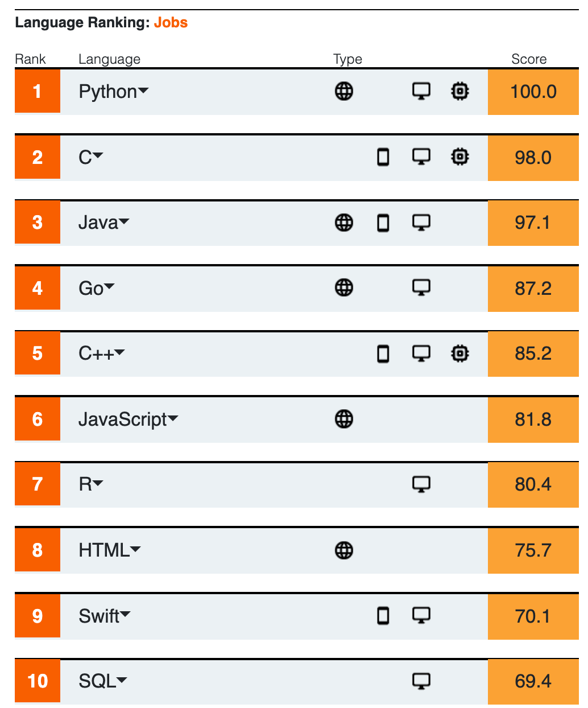Click the Language column header
The image size is (588, 708).
coord(109,59)
